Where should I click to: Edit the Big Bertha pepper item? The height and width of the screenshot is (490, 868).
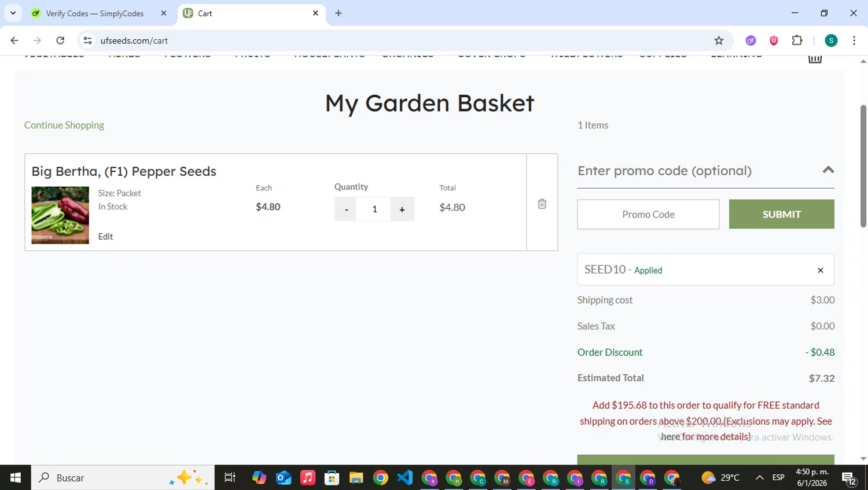pyautogui.click(x=105, y=237)
